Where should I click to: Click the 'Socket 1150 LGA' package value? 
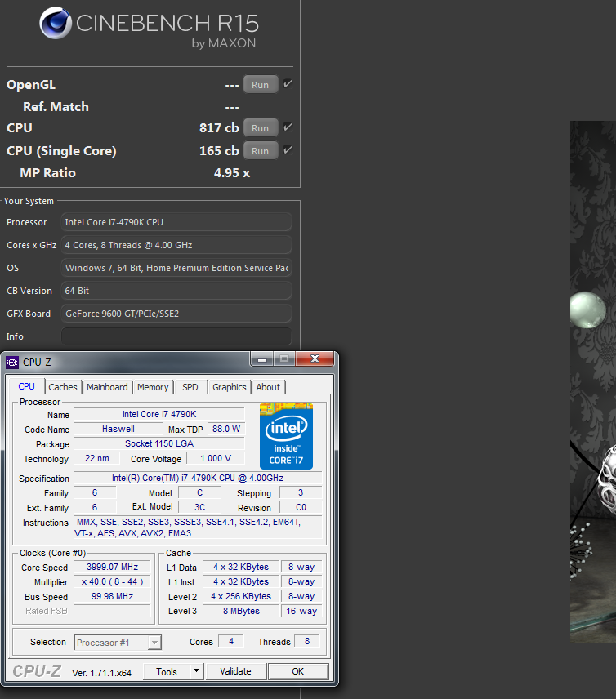(159, 443)
